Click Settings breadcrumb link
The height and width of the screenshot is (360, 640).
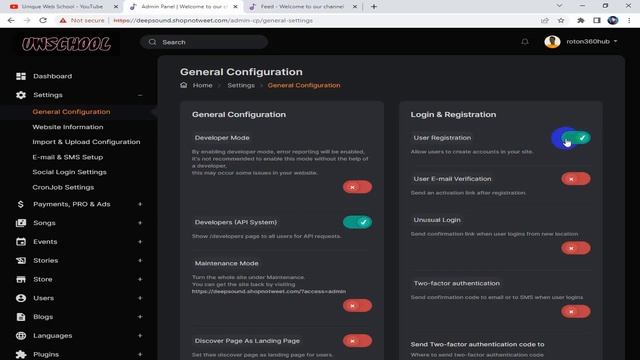(x=241, y=85)
